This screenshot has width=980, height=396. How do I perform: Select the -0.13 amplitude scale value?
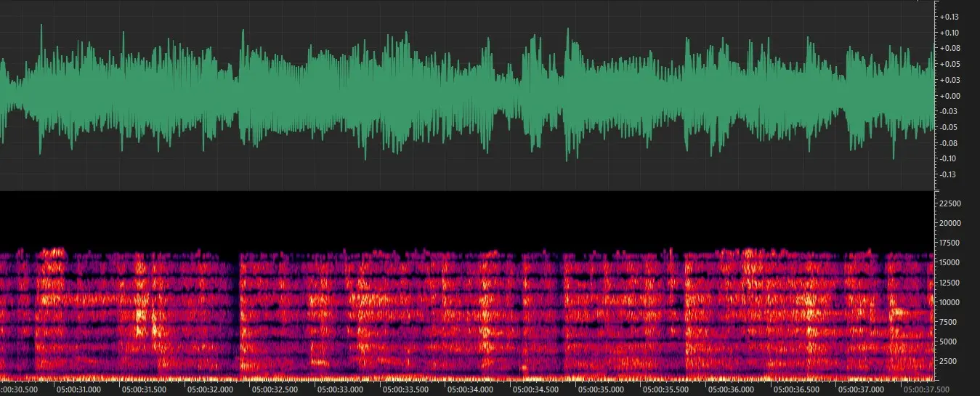[x=949, y=174]
